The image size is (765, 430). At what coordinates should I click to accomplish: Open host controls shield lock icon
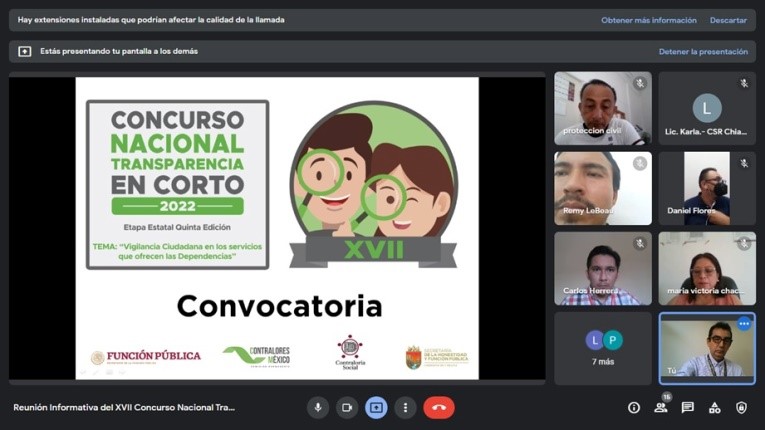click(741, 408)
